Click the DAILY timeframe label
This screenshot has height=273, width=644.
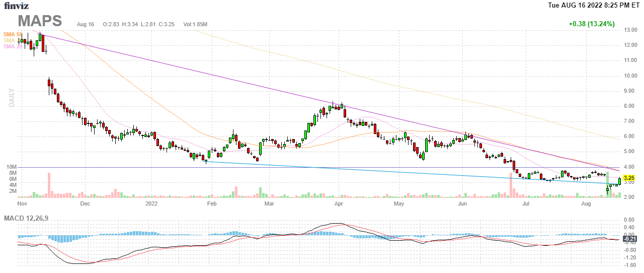tap(11, 98)
